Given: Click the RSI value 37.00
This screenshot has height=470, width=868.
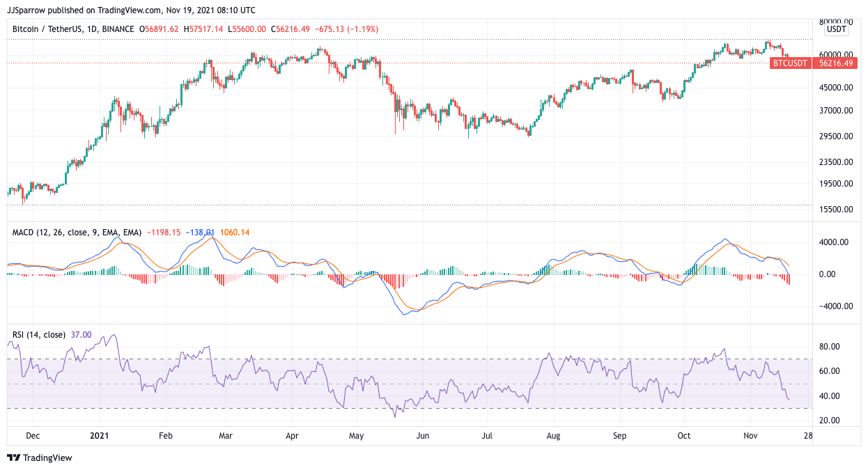Looking at the screenshot, I should 81,335.
